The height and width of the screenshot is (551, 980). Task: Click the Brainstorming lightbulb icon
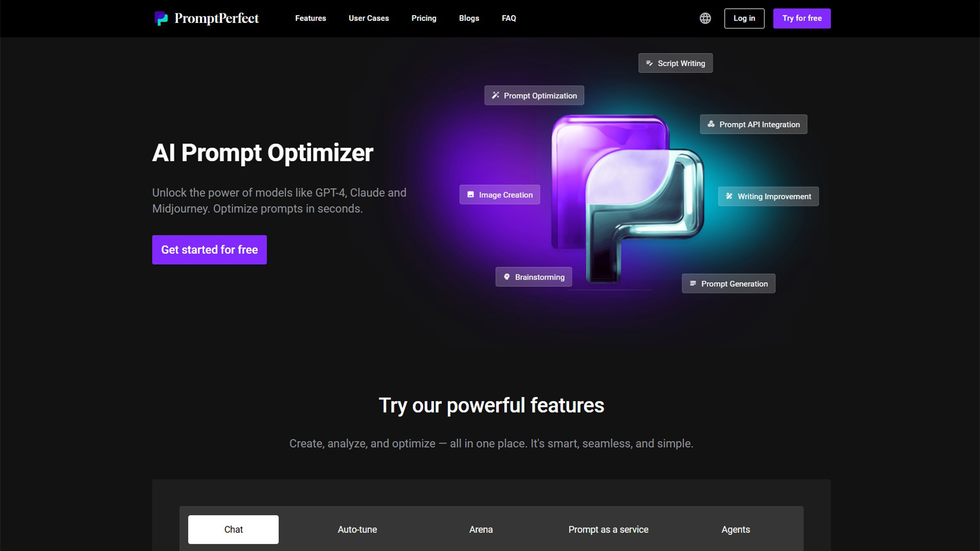(x=507, y=277)
